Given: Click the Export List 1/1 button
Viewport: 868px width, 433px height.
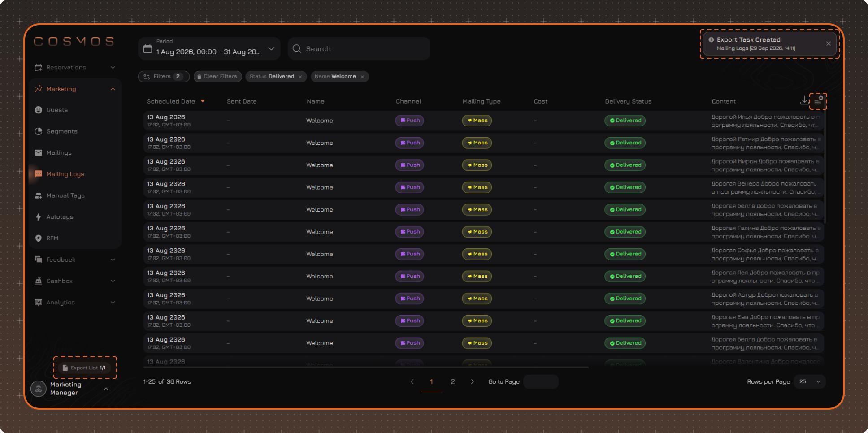Looking at the screenshot, I should 84,368.
